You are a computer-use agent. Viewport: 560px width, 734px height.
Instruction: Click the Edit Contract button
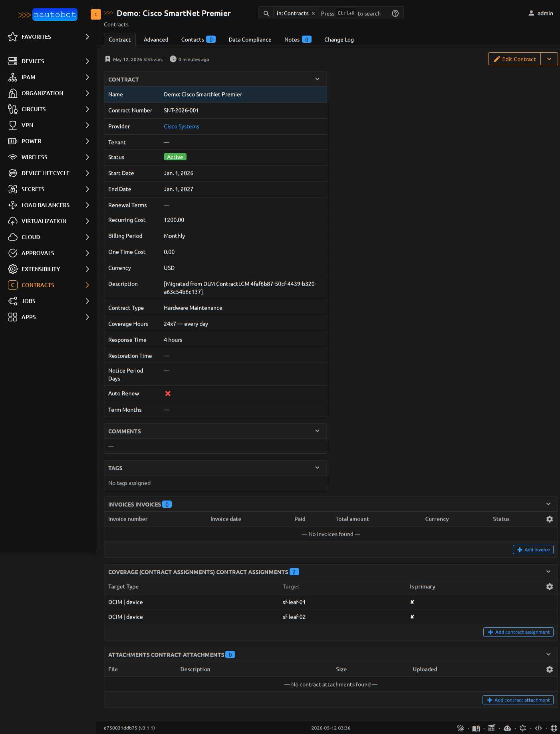[x=514, y=59]
